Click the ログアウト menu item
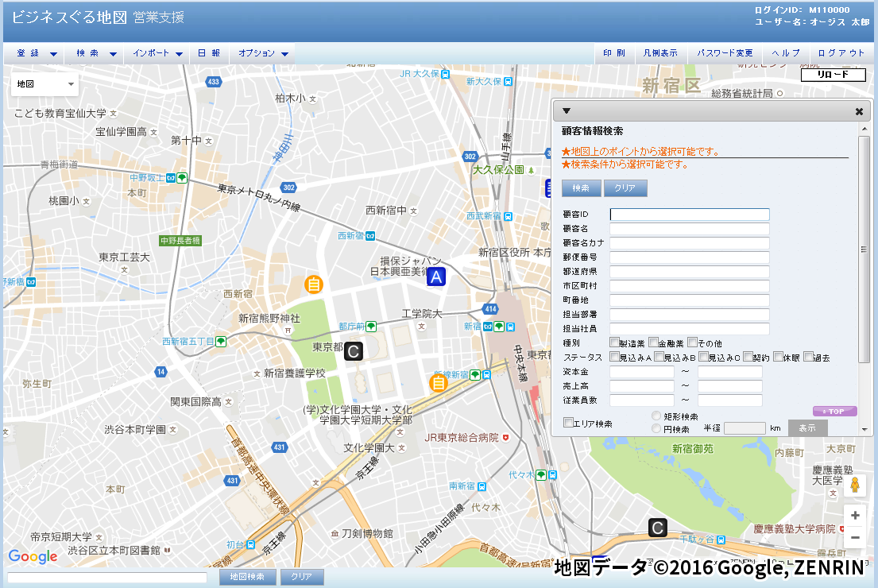This screenshot has height=588, width=878. pos(841,53)
